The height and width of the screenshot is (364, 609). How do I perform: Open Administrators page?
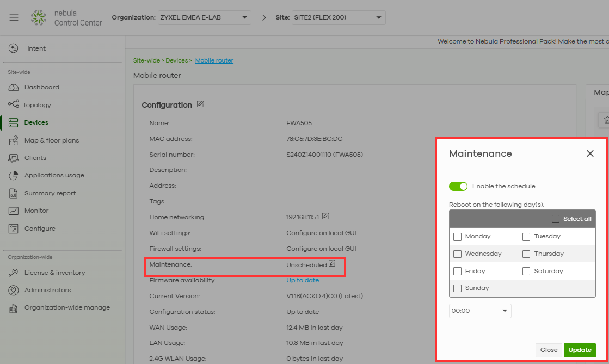click(48, 290)
